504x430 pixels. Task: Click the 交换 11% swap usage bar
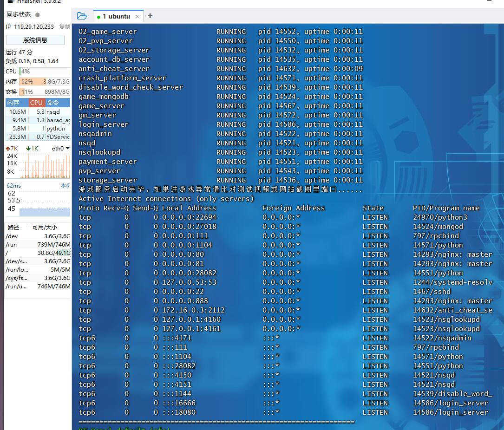pyautogui.click(x=45, y=92)
